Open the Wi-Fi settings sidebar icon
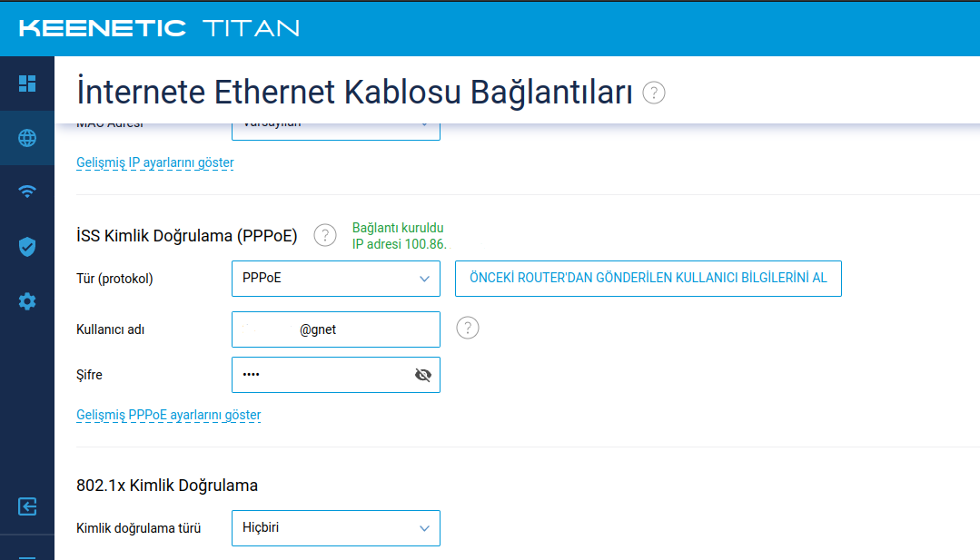 click(27, 192)
